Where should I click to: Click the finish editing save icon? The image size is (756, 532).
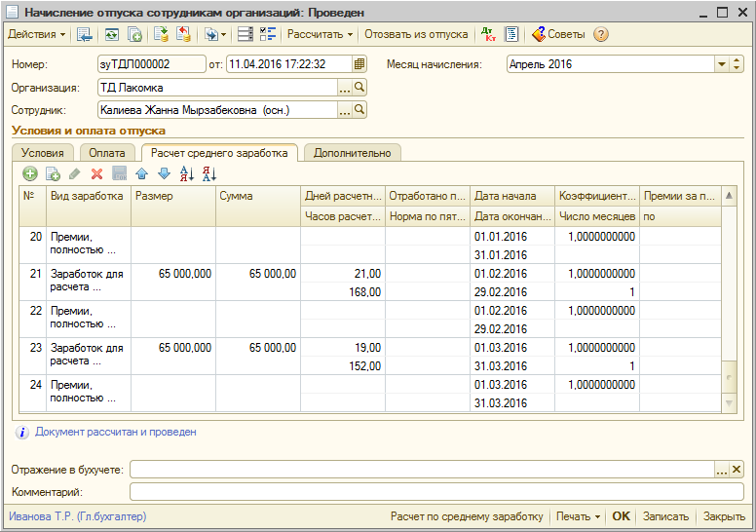[120, 173]
